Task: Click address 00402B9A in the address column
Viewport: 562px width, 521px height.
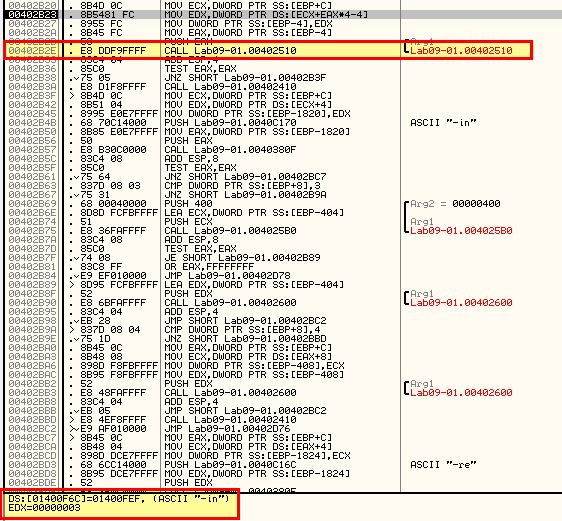Action: pyautogui.click(x=32, y=330)
